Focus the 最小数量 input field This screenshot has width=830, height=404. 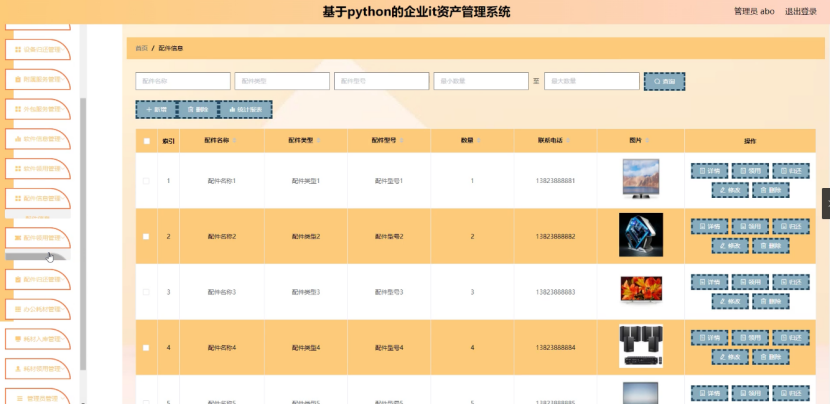tap(481, 81)
